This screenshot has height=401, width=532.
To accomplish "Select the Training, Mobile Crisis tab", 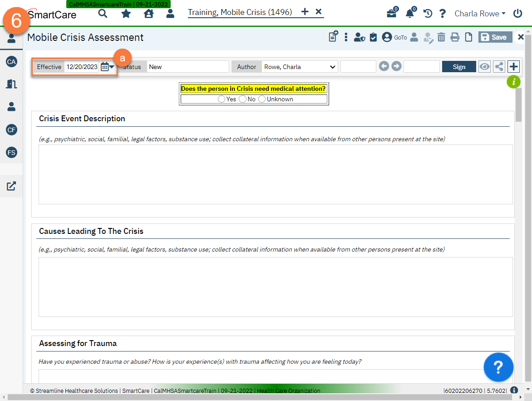I will point(241,12).
